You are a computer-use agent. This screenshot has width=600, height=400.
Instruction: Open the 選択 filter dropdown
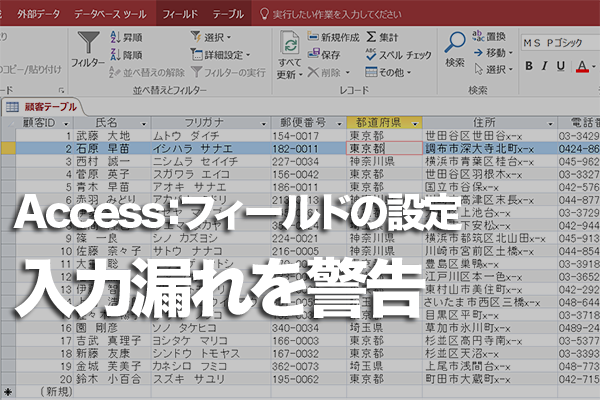point(211,37)
